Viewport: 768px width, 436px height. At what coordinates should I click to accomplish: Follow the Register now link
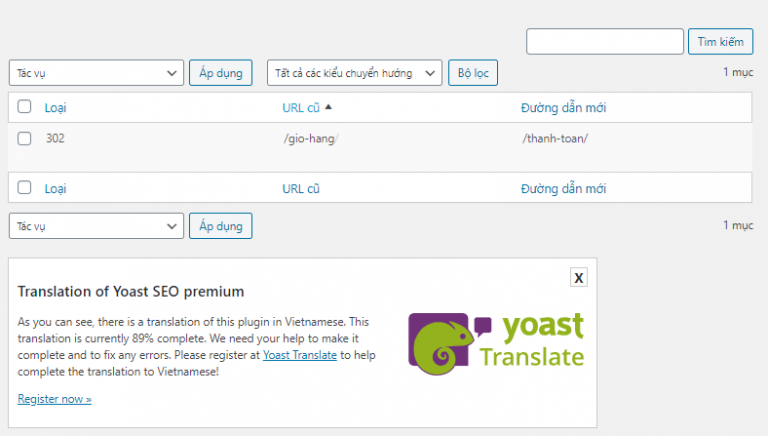[54, 399]
